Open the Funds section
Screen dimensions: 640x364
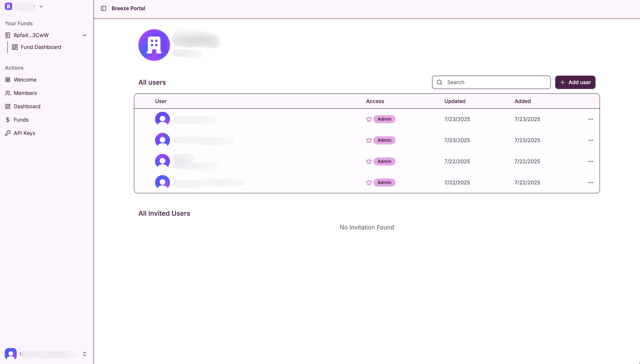tap(21, 120)
